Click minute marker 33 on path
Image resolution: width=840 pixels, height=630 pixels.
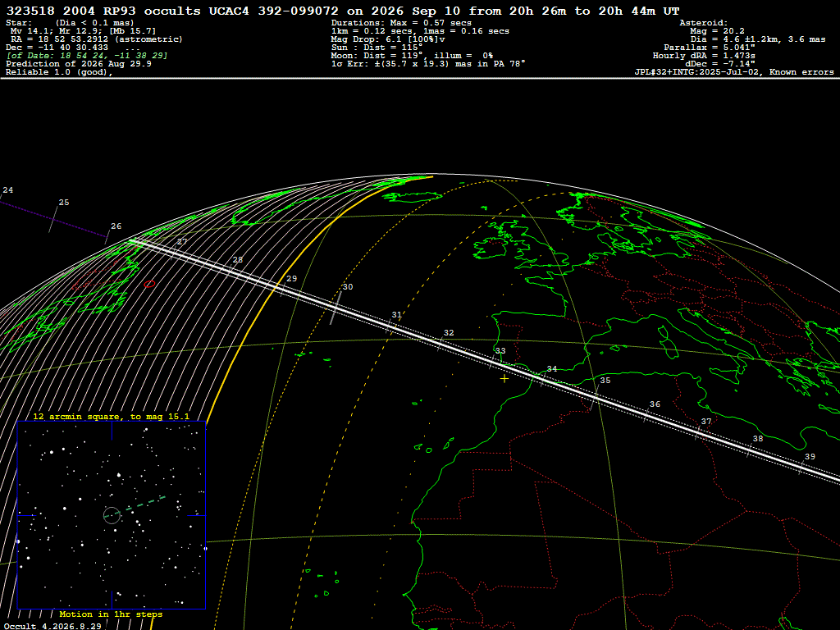tap(500, 351)
